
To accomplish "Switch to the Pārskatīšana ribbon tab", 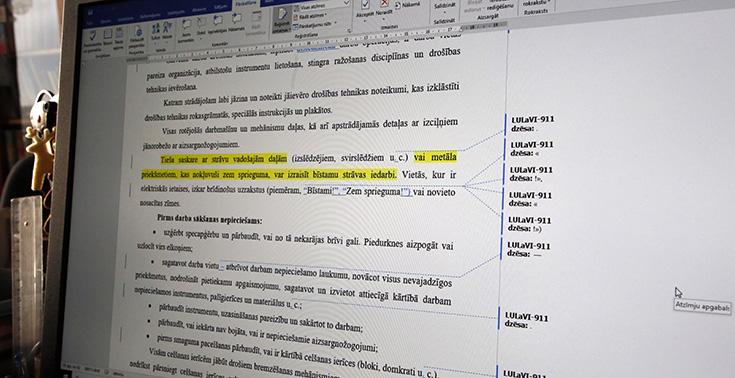I will coord(246,4).
